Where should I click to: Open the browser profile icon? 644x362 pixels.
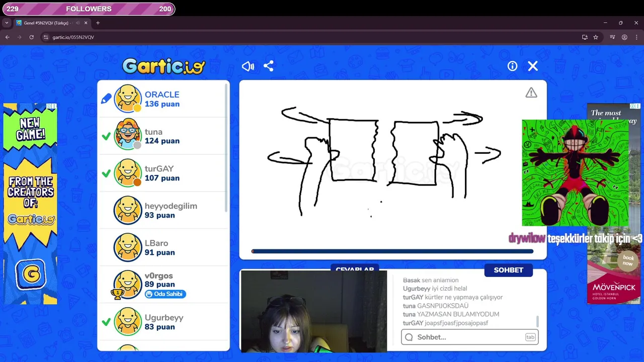[624, 37]
